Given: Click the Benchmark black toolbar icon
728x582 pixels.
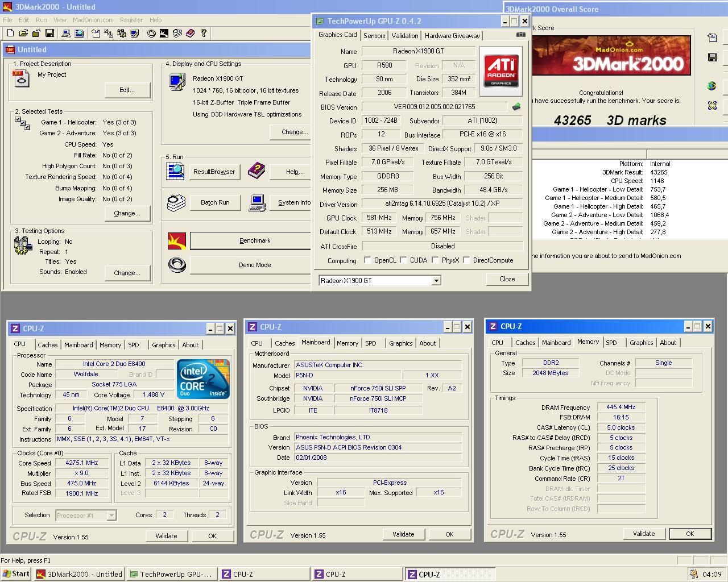Looking at the screenshot, I should [164, 34].
